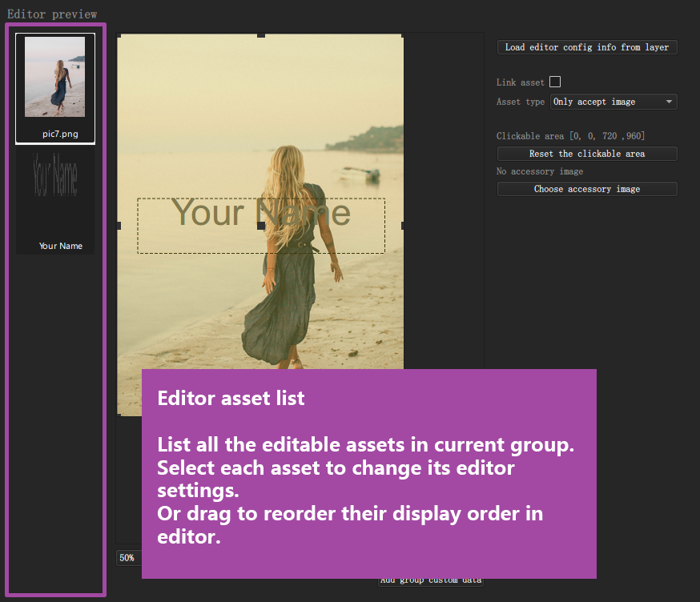
Task: Enable the Link asset checkbox
Action: click(555, 82)
